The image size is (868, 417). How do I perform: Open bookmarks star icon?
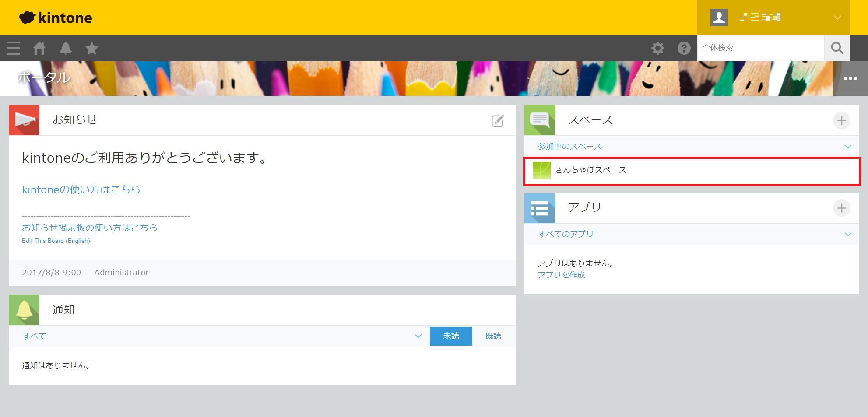point(92,48)
